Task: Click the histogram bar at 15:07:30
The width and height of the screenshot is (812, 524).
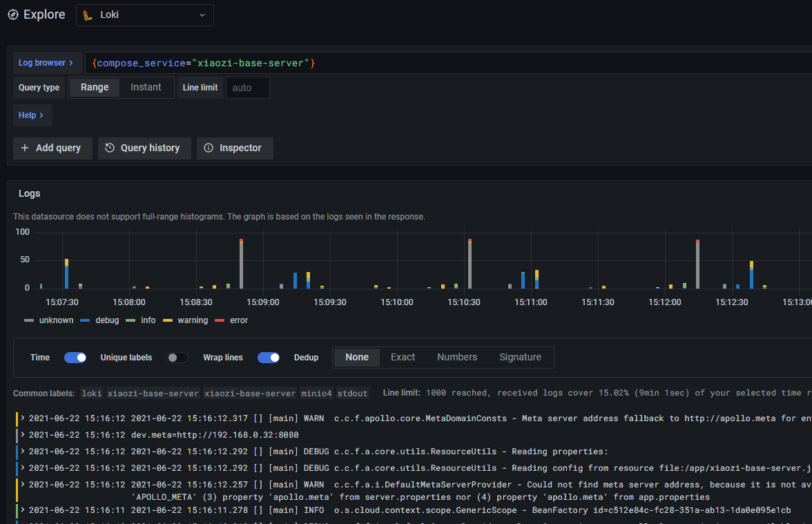Action: [x=66, y=274]
